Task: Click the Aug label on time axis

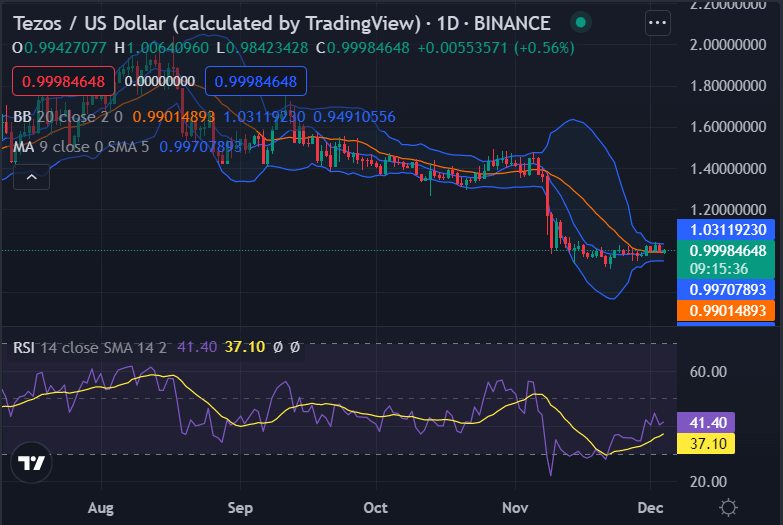Action: click(101, 508)
